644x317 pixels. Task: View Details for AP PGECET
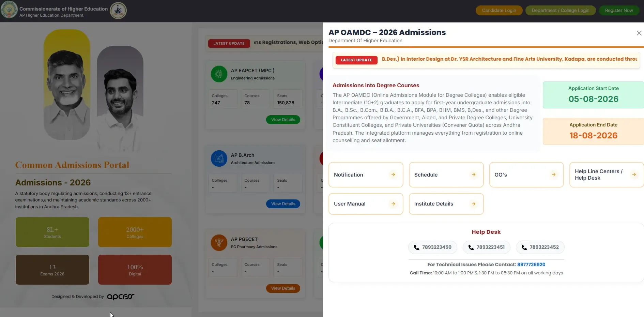[283, 288]
